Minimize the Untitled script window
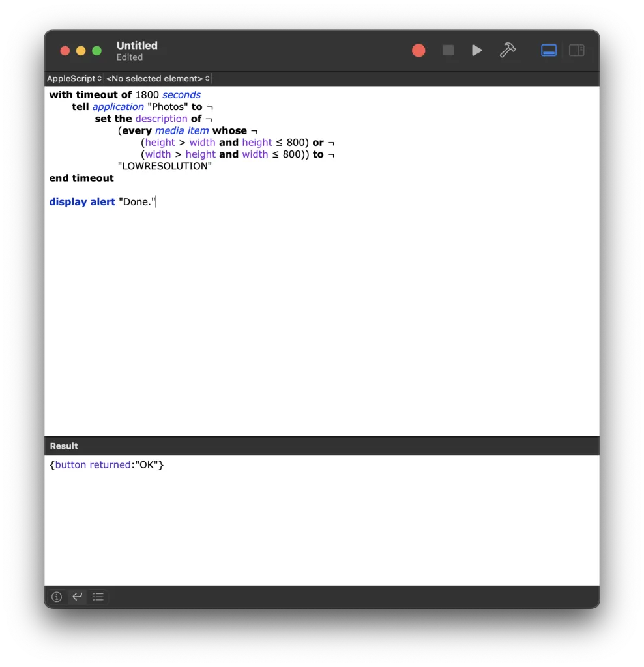The height and width of the screenshot is (667, 644). 80,50
